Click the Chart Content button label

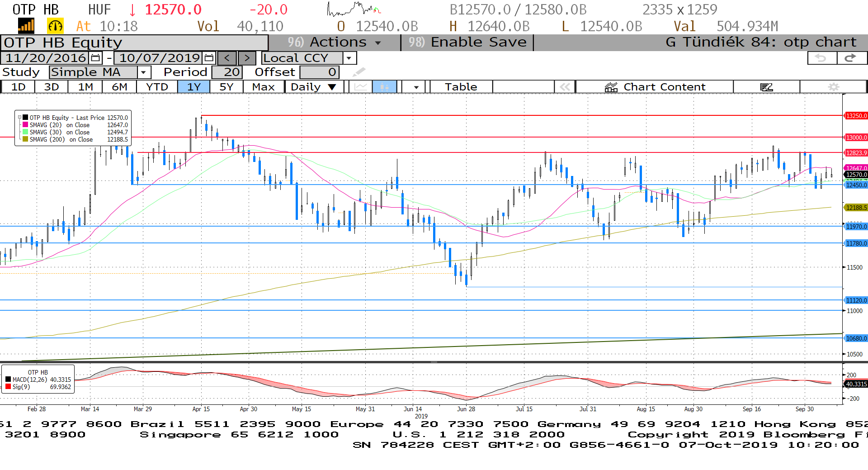click(664, 87)
